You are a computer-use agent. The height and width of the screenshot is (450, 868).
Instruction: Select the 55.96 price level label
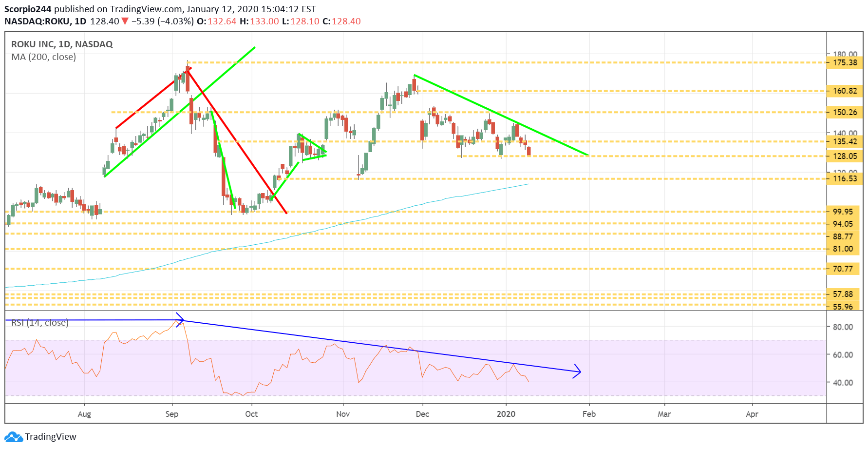click(843, 306)
